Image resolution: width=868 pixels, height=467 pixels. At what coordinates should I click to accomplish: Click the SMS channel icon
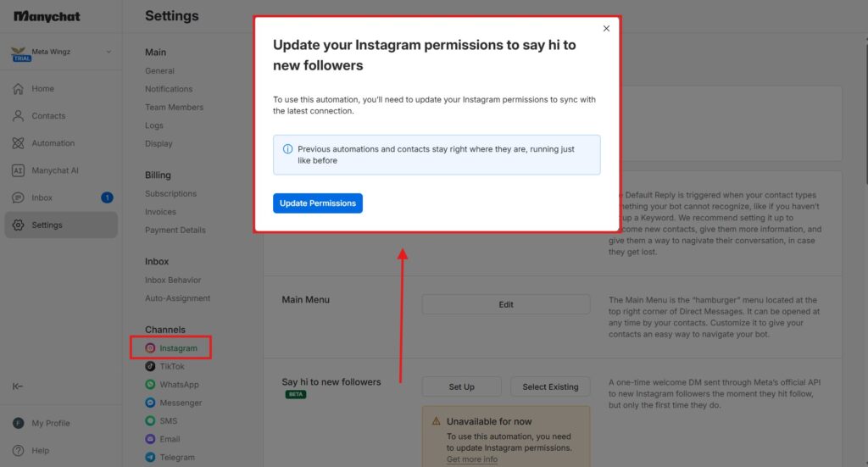tap(150, 420)
